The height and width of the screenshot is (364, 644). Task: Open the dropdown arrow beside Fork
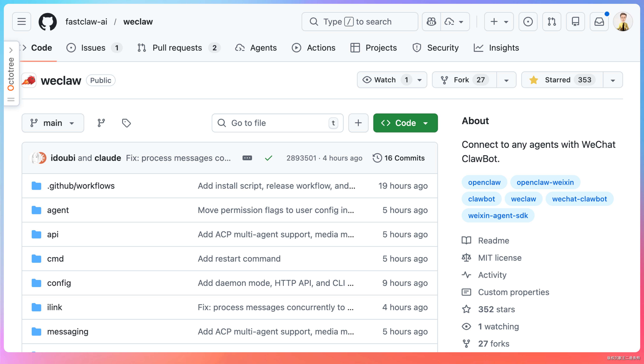coord(506,80)
